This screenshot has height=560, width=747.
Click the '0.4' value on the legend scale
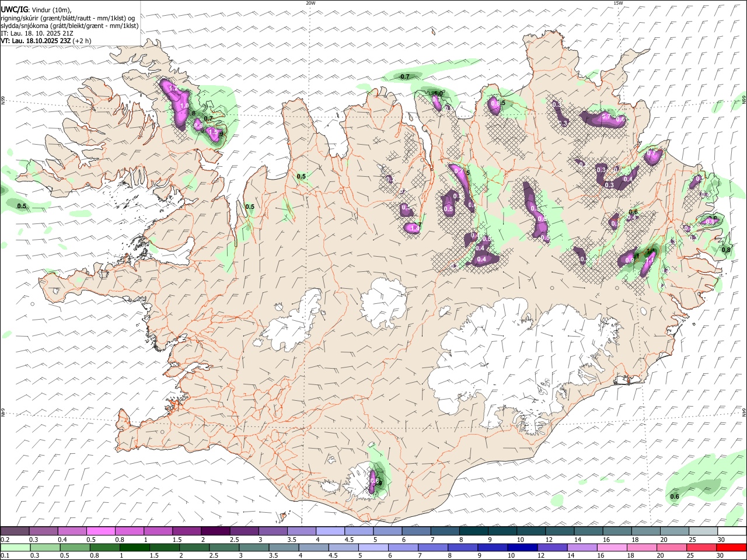(x=62, y=540)
